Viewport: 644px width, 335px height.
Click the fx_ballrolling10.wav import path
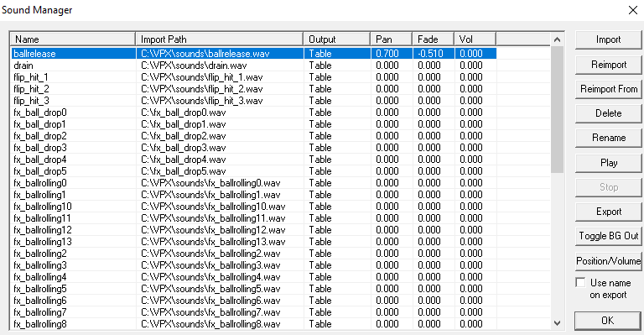[x=213, y=207]
